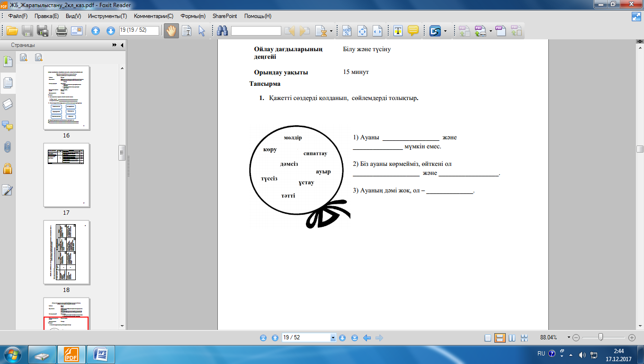Image resolution: width=644 pixels, height=364 pixels.
Task: Click the search text field in toolbar
Action: (256, 31)
